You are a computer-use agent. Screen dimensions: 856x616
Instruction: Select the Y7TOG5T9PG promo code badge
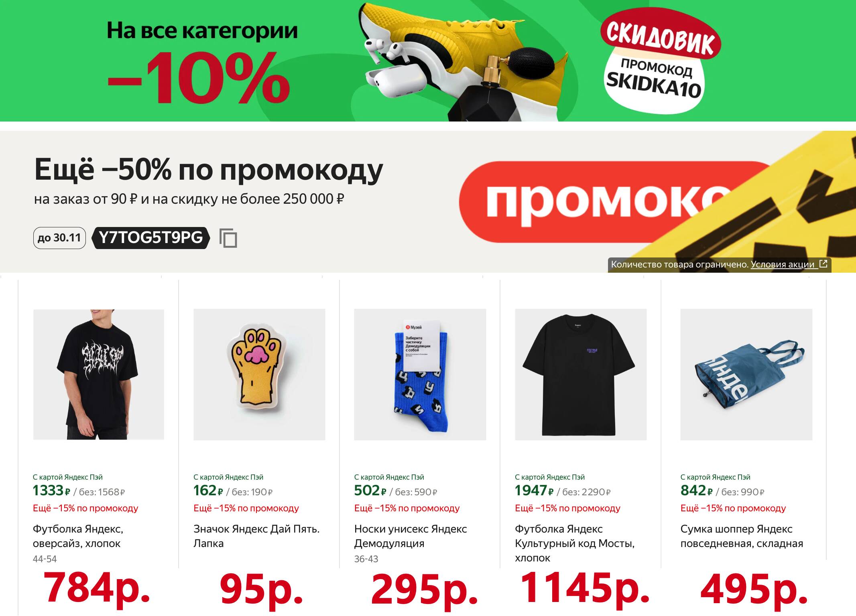point(151,238)
